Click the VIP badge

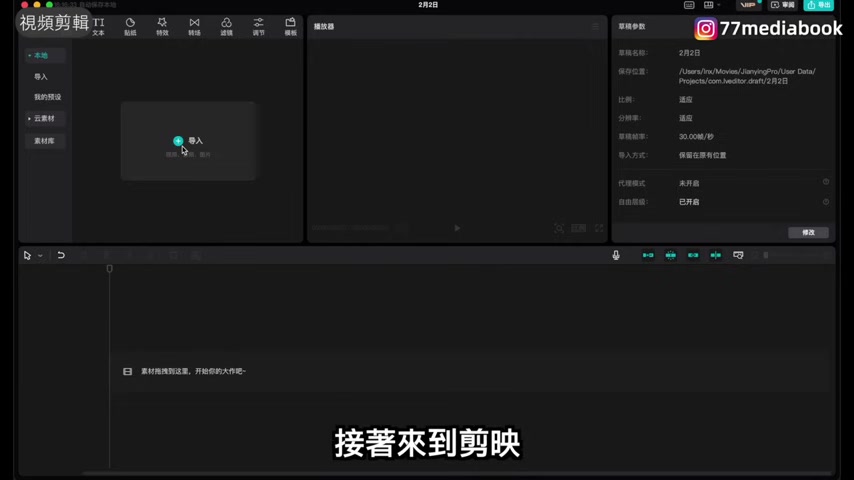pyautogui.click(x=749, y=5)
